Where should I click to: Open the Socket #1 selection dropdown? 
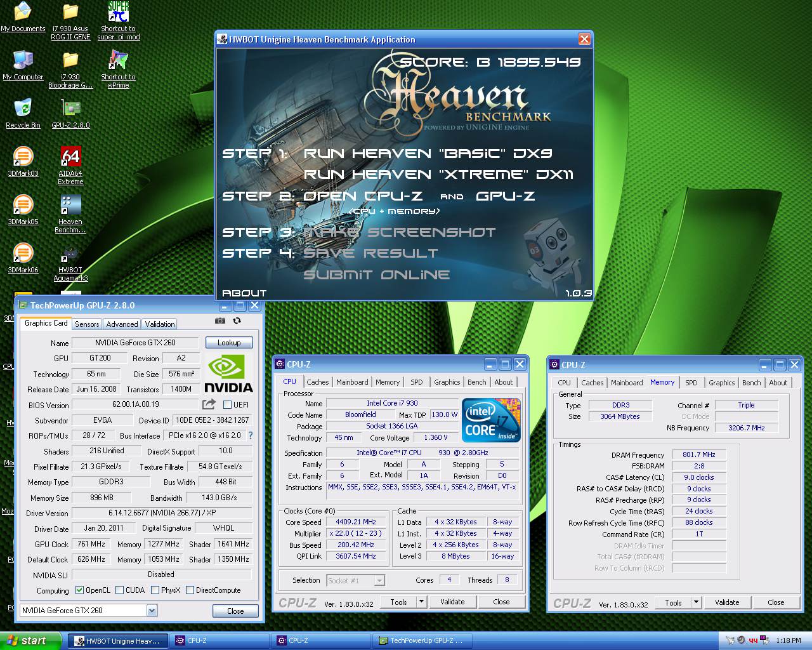point(379,580)
